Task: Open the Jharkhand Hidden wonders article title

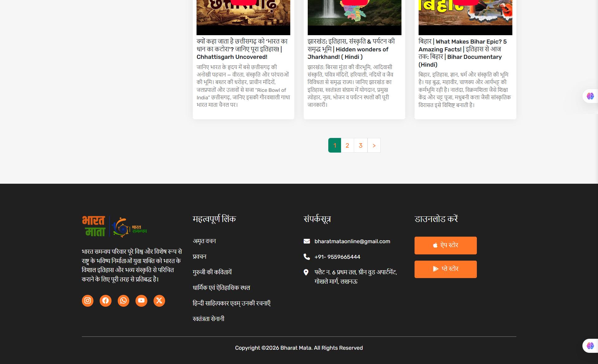Action: [351, 49]
